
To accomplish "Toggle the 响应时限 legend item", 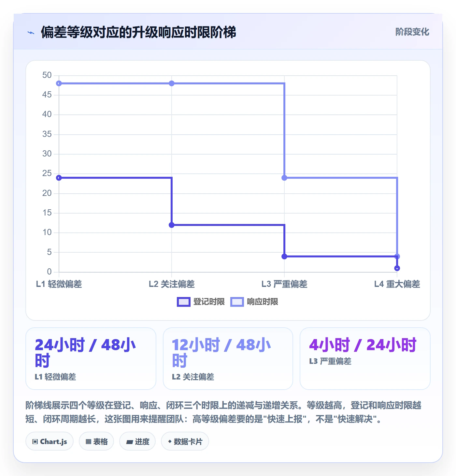I will [x=254, y=302].
